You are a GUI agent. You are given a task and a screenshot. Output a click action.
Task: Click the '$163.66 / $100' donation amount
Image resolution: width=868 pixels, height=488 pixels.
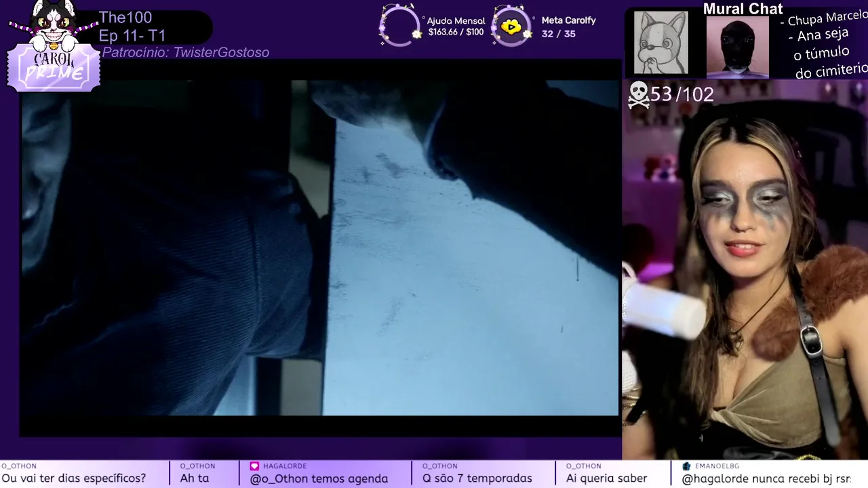click(x=456, y=32)
